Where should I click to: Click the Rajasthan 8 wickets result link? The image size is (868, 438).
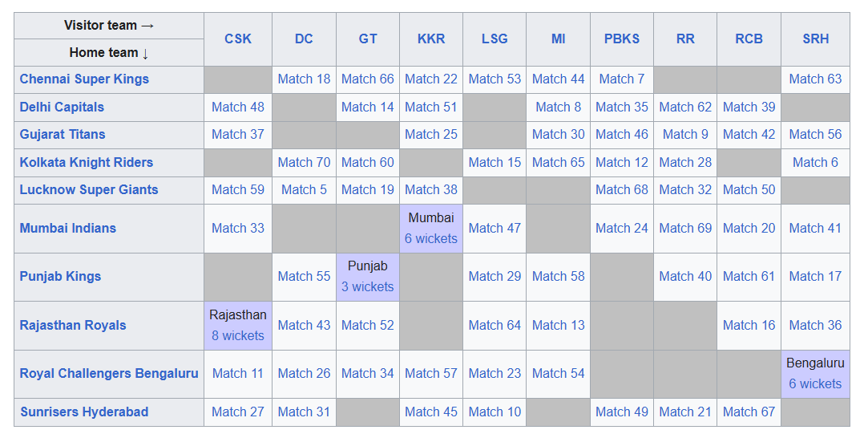pos(238,335)
